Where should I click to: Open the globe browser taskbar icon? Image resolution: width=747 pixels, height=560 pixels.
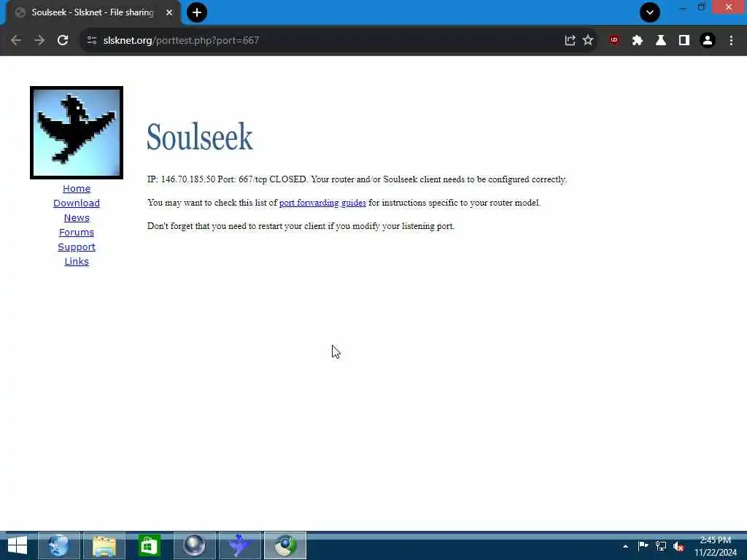tap(58, 545)
